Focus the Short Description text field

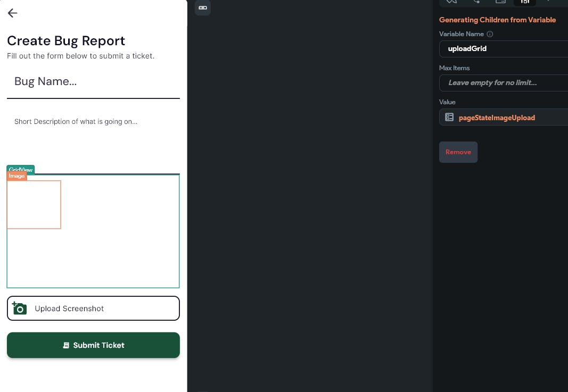(x=93, y=138)
